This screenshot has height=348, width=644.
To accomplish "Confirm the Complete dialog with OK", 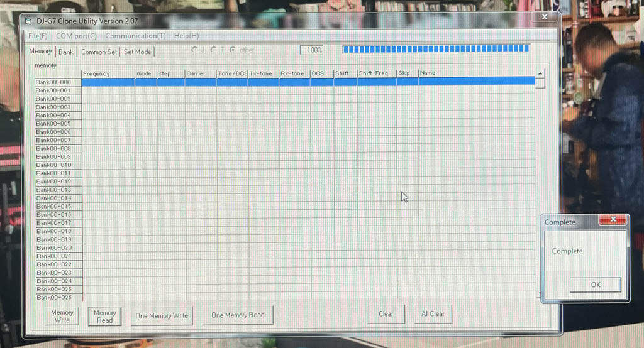I will click(x=596, y=285).
